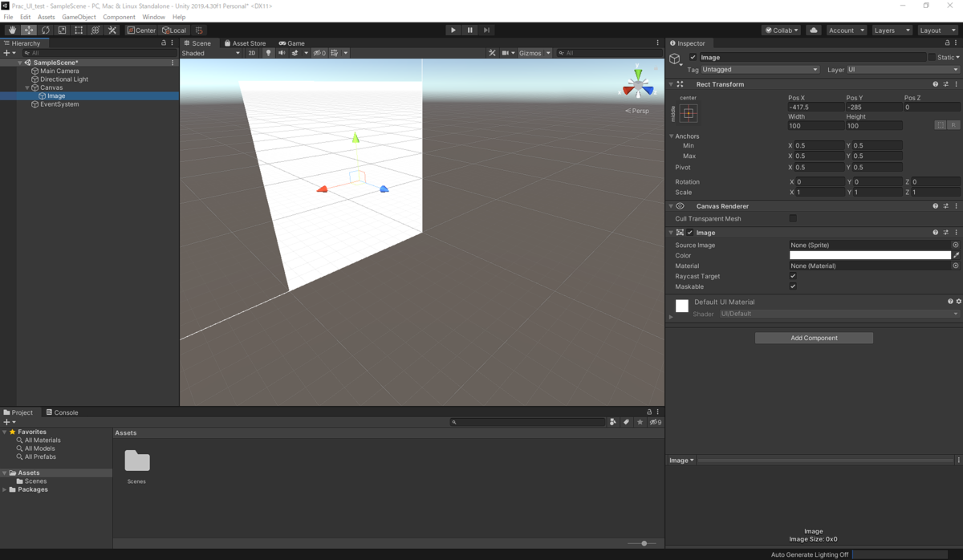
Task: Toggle Maskable checkbox
Action: [x=793, y=286]
